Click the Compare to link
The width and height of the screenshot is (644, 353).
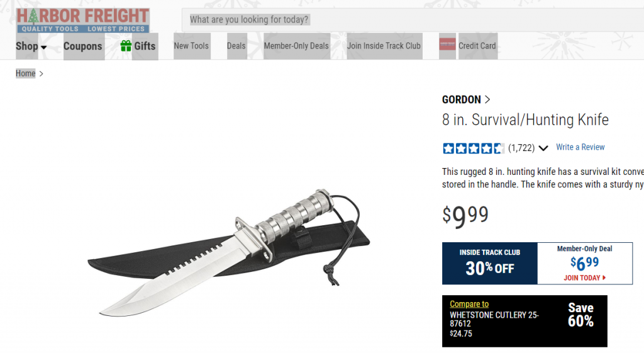tap(469, 304)
